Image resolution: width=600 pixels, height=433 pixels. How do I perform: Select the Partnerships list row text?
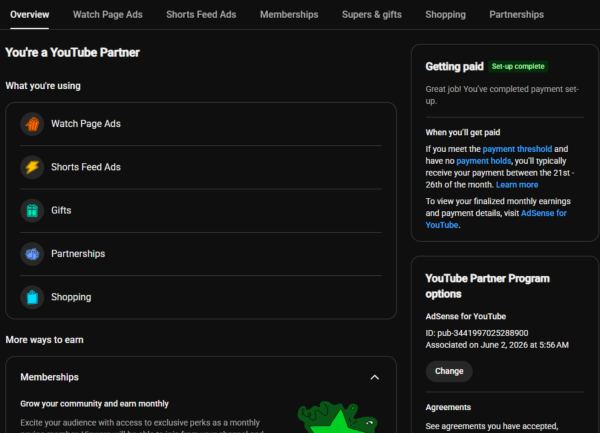(x=78, y=254)
